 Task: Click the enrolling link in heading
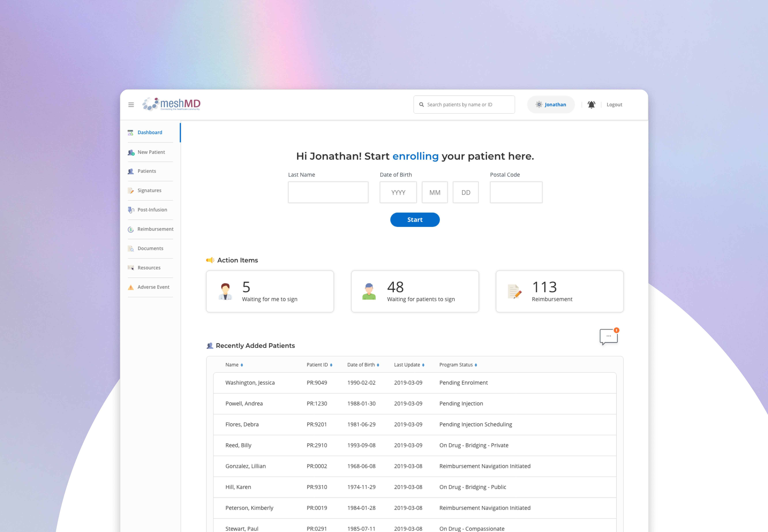point(415,156)
